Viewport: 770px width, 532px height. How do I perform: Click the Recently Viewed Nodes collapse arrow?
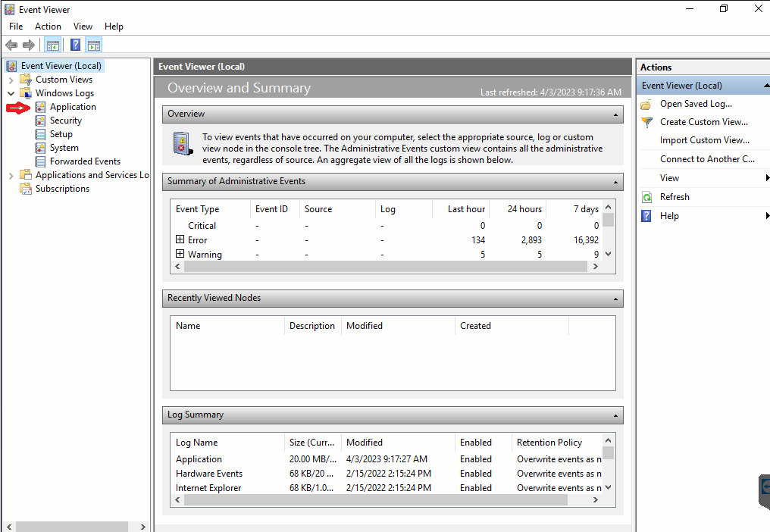pos(614,298)
